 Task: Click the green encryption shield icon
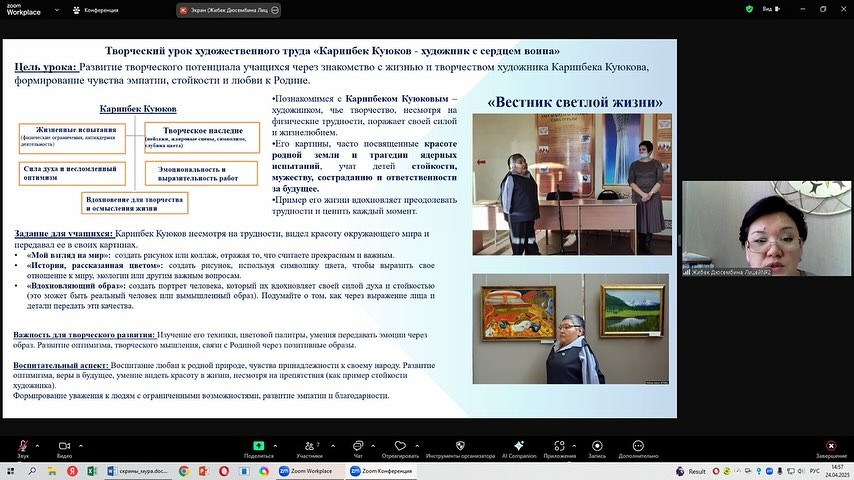click(x=749, y=9)
